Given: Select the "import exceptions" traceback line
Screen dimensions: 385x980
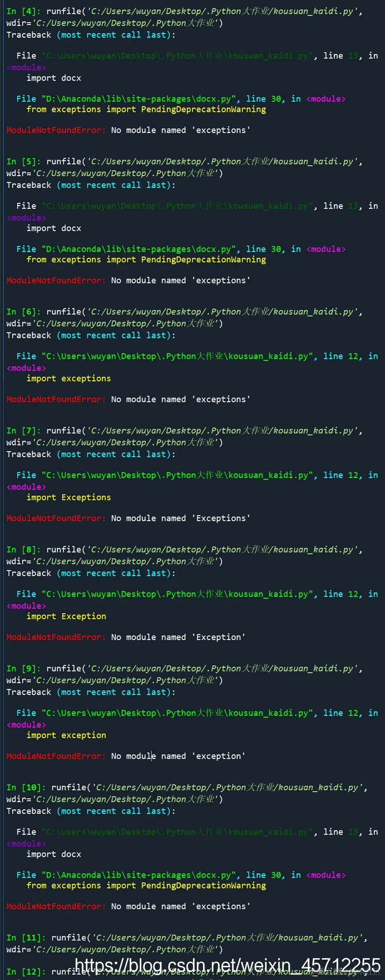Looking at the screenshot, I should [69, 379].
